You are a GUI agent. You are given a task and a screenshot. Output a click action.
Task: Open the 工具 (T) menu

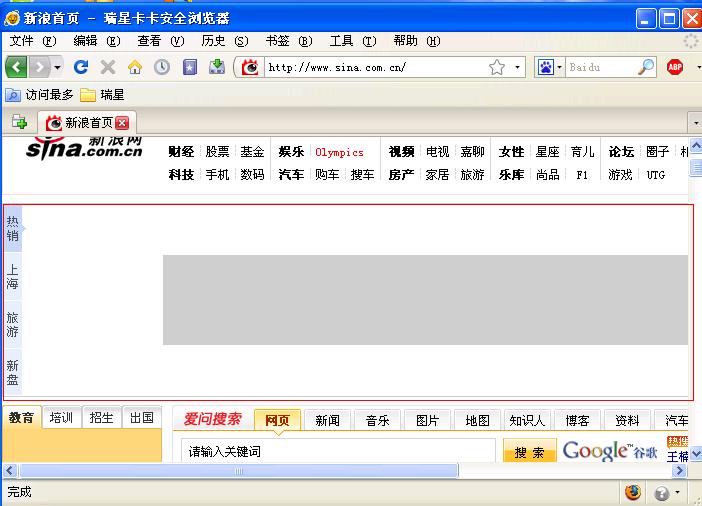coord(353,41)
